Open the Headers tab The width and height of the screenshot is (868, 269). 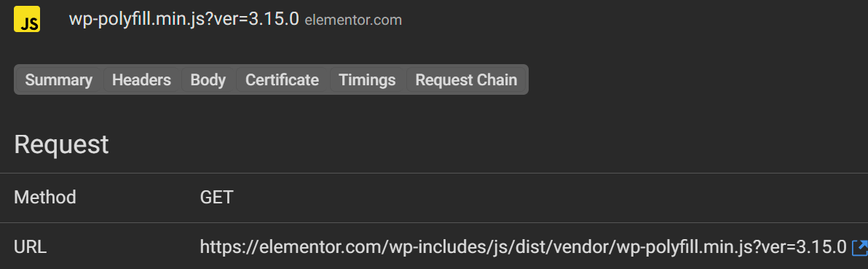pos(142,80)
